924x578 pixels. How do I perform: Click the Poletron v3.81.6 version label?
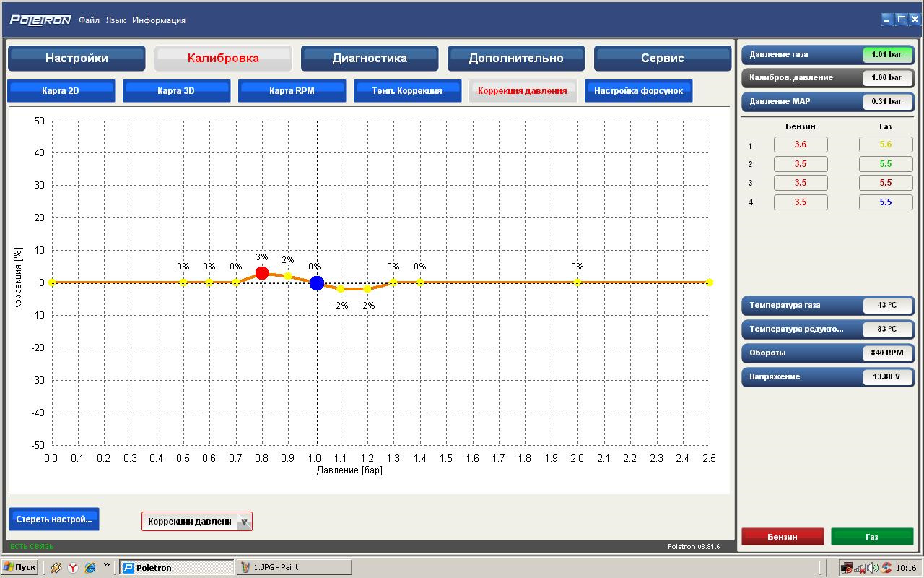pyautogui.click(x=694, y=547)
